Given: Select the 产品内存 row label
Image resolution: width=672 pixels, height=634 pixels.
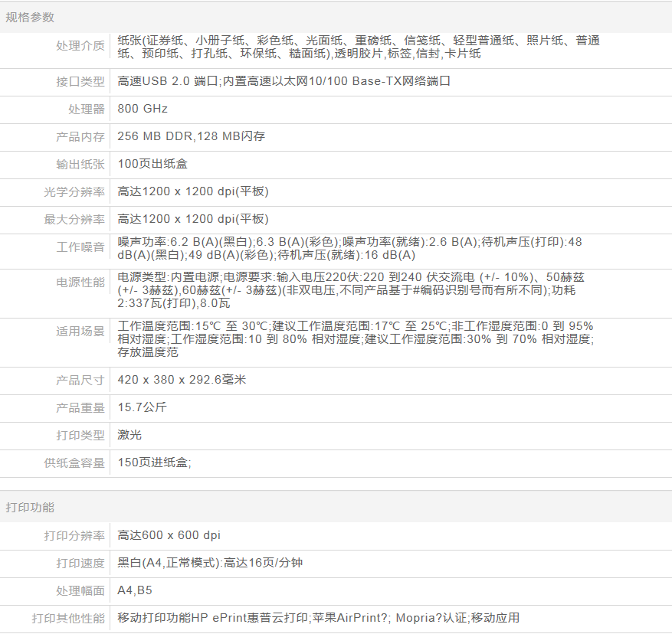Looking at the screenshot, I should (x=80, y=136).
